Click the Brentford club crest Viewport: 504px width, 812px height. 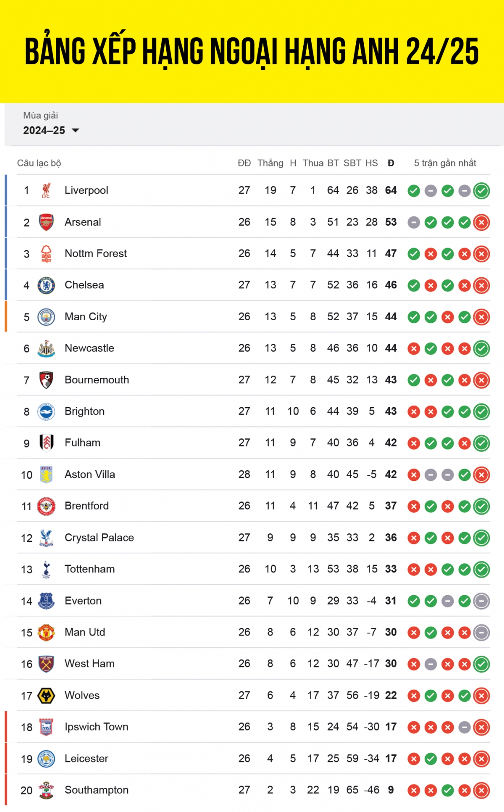(46, 506)
